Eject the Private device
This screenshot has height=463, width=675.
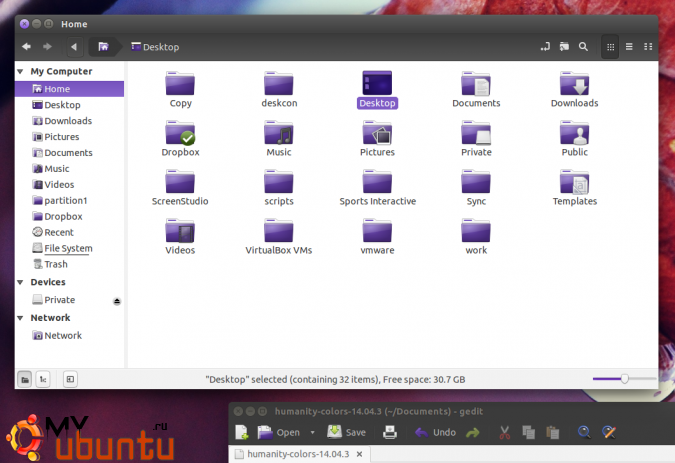(117, 301)
